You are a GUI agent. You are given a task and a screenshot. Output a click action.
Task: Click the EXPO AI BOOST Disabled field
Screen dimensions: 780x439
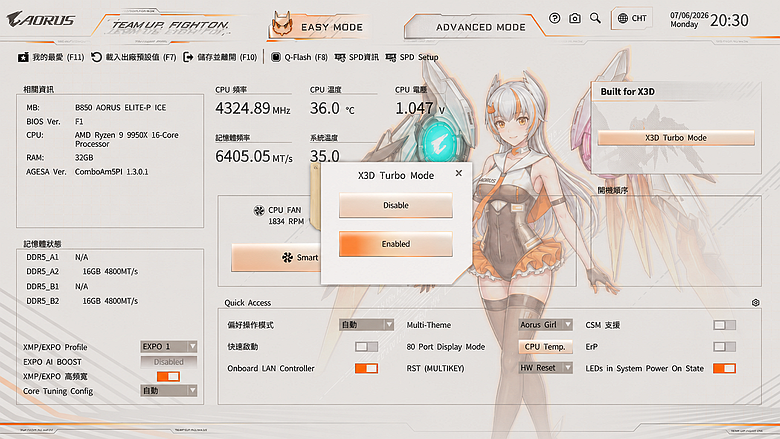click(x=169, y=362)
